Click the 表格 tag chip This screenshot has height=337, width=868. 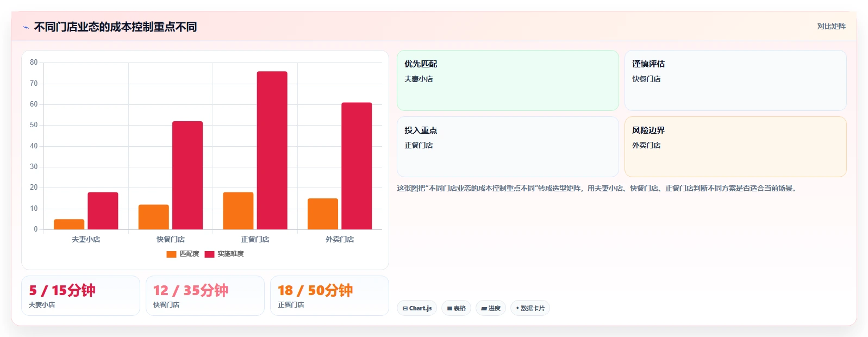tap(456, 308)
